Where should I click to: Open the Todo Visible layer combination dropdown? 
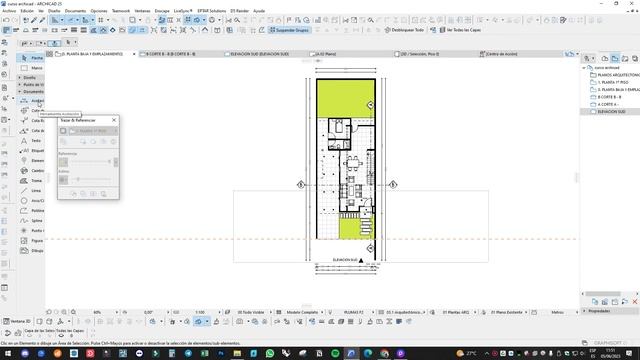tap(270, 312)
